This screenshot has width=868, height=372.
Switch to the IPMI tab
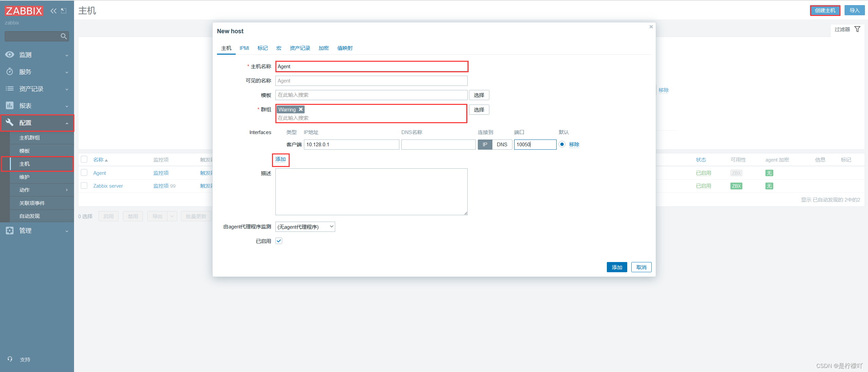(x=244, y=48)
